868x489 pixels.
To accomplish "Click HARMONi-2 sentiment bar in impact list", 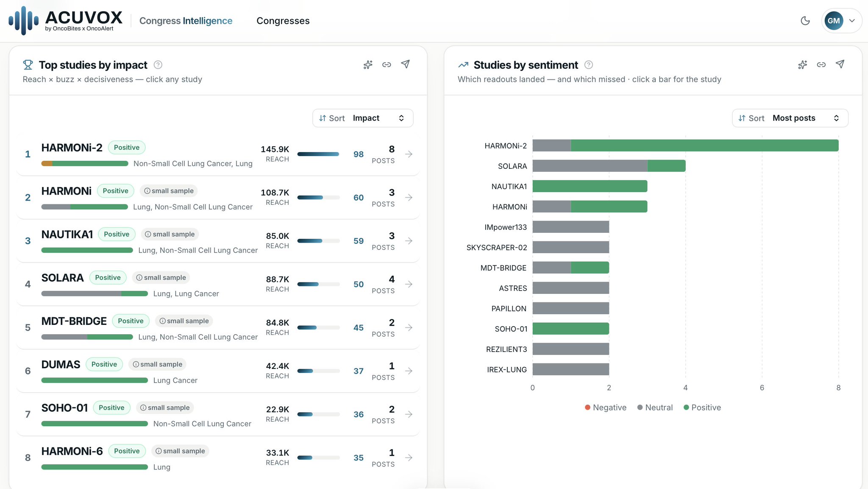I will (85, 164).
